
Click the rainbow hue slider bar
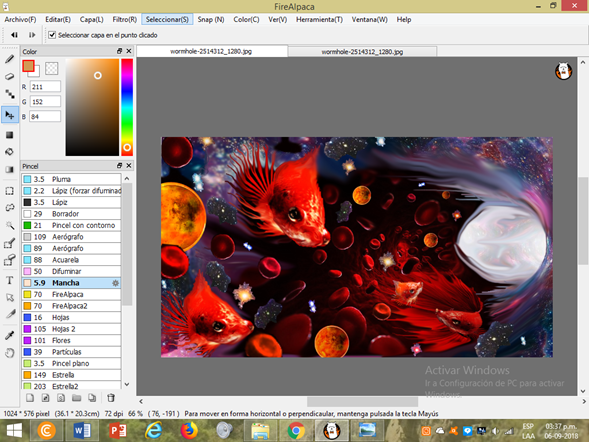coord(127,107)
